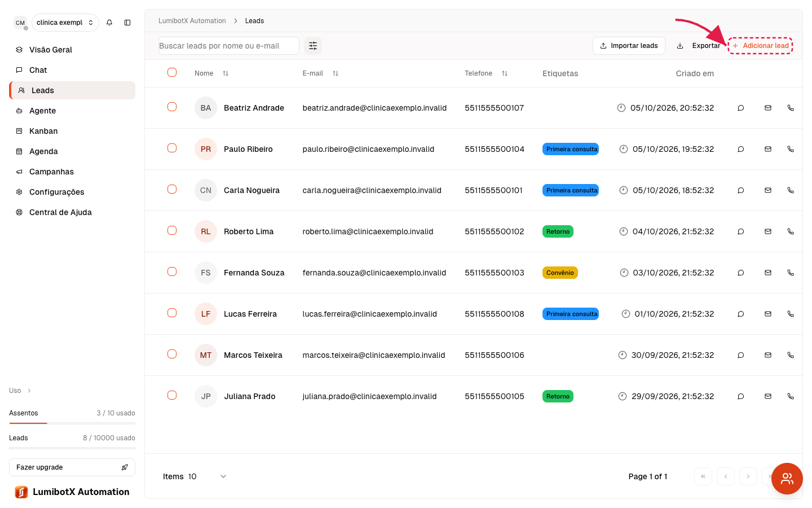Open the filter options icon next to search
This screenshot has width=812, height=508.
[x=313, y=46]
